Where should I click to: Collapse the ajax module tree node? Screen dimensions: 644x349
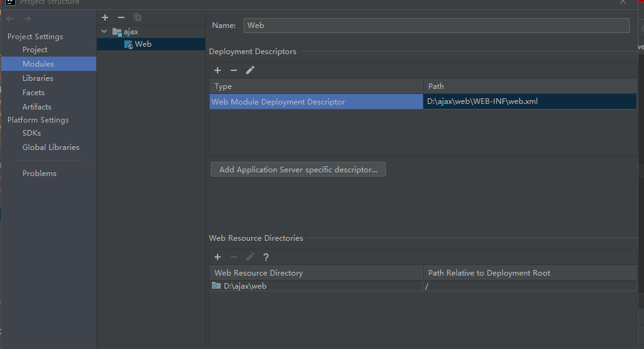[104, 31]
